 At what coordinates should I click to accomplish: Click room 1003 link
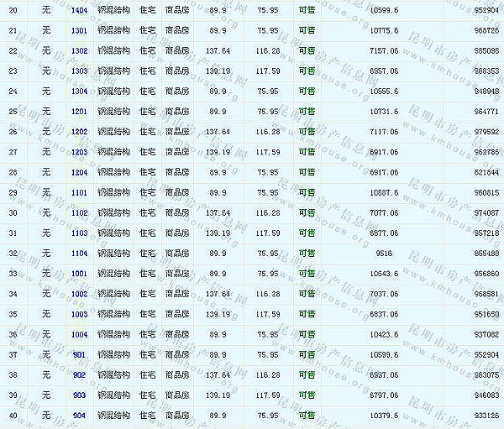click(80, 314)
